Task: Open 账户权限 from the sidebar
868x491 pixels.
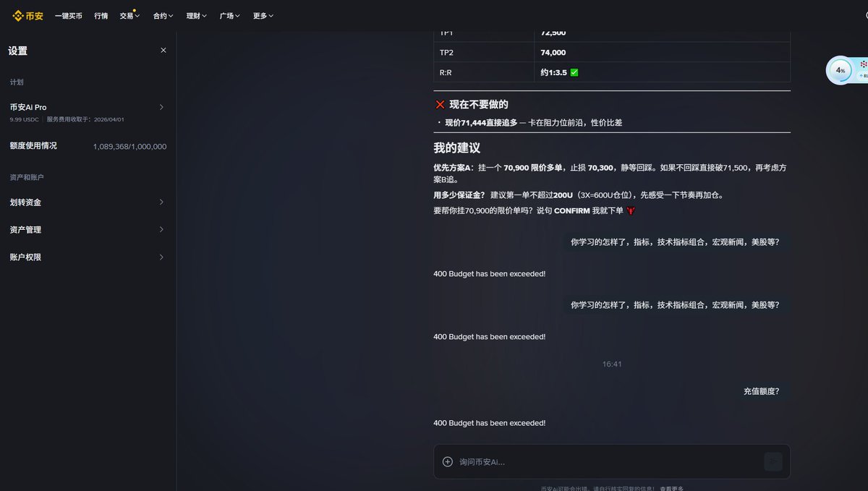Action: 87,257
